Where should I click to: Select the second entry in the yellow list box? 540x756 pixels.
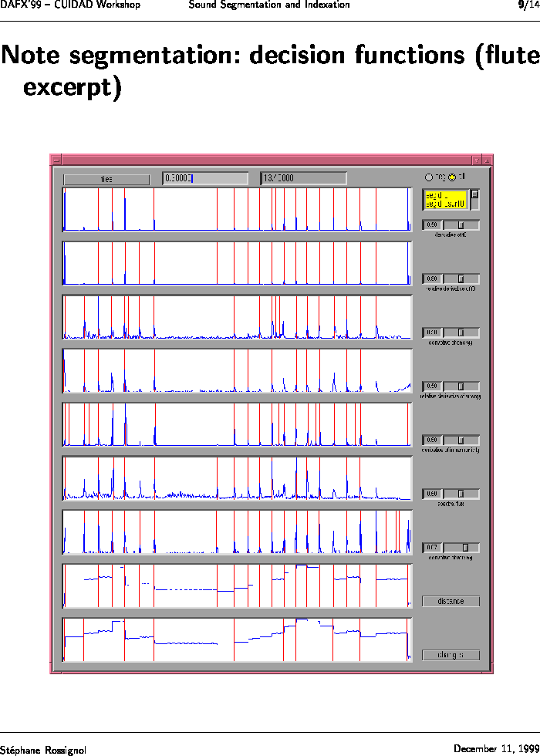pyautogui.click(x=445, y=204)
